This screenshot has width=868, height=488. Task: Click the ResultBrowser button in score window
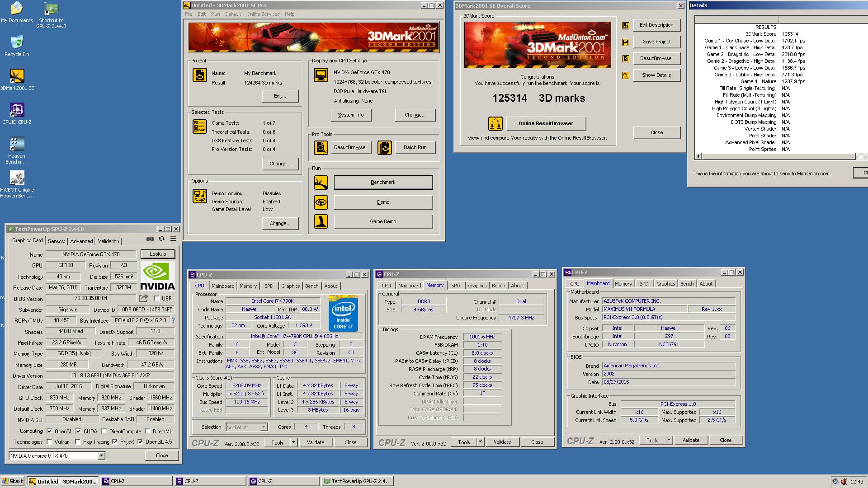click(x=656, y=58)
